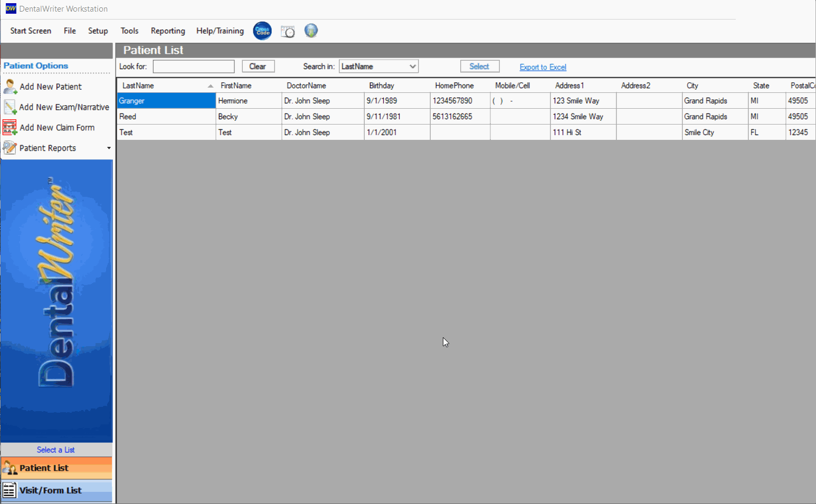Select the Test last name cell
Viewport: 816px width, 504px height.
(x=166, y=132)
